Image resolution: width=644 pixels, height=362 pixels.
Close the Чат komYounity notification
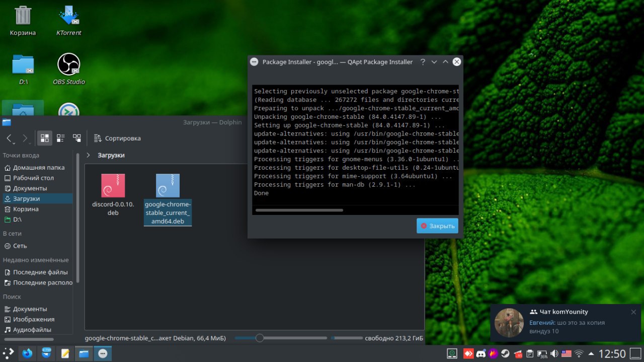pos(633,312)
